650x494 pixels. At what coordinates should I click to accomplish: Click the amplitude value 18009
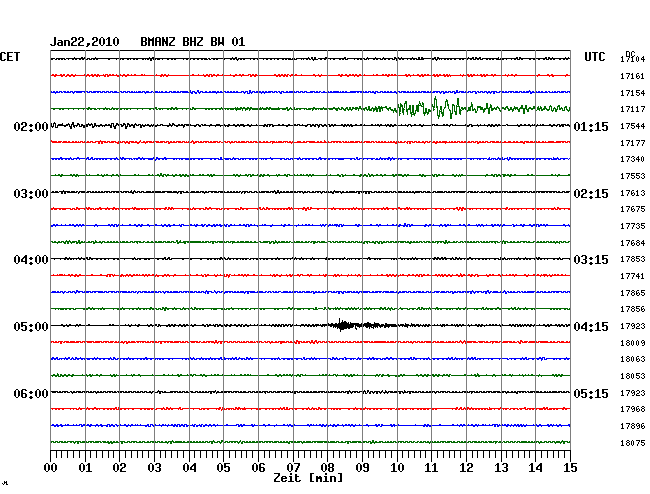[x=633, y=343]
